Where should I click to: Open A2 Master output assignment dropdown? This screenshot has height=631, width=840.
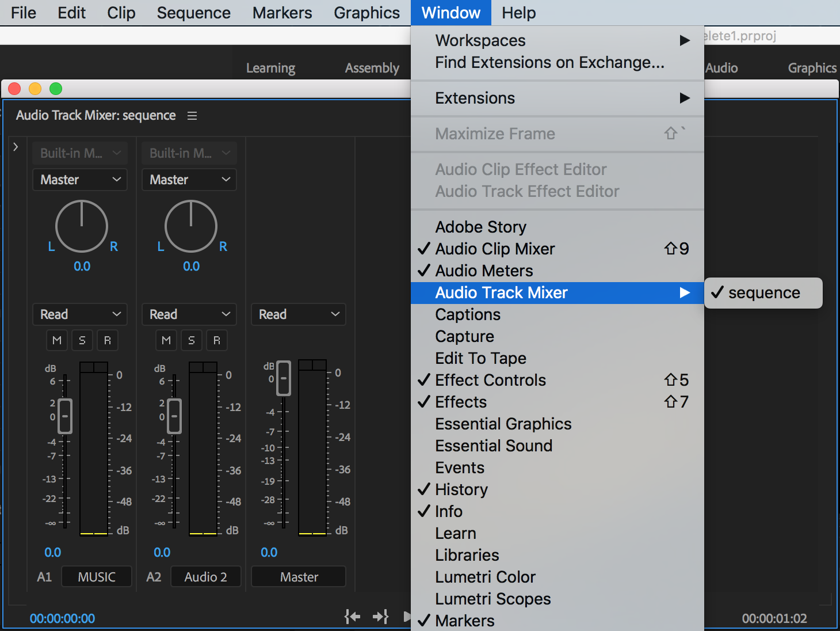click(x=189, y=180)
